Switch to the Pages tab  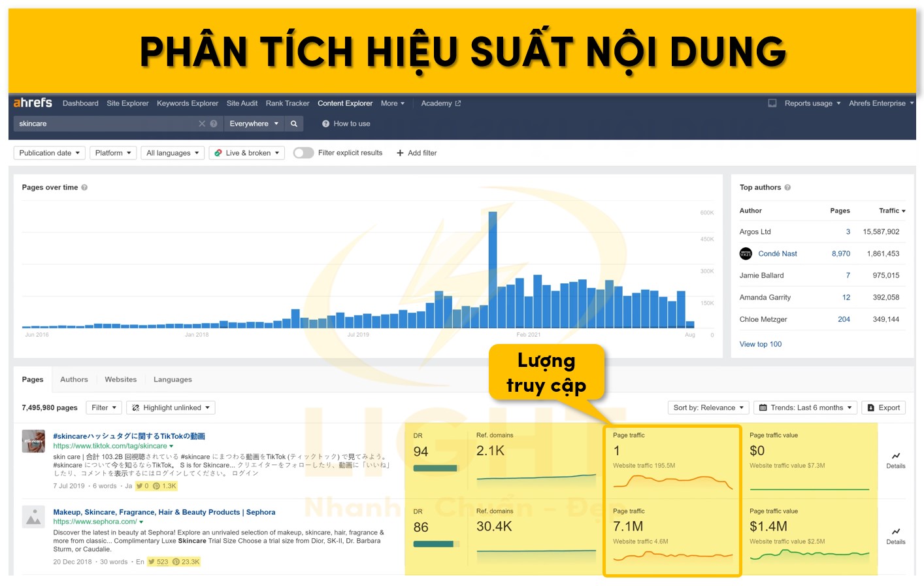tap(33, 379)
